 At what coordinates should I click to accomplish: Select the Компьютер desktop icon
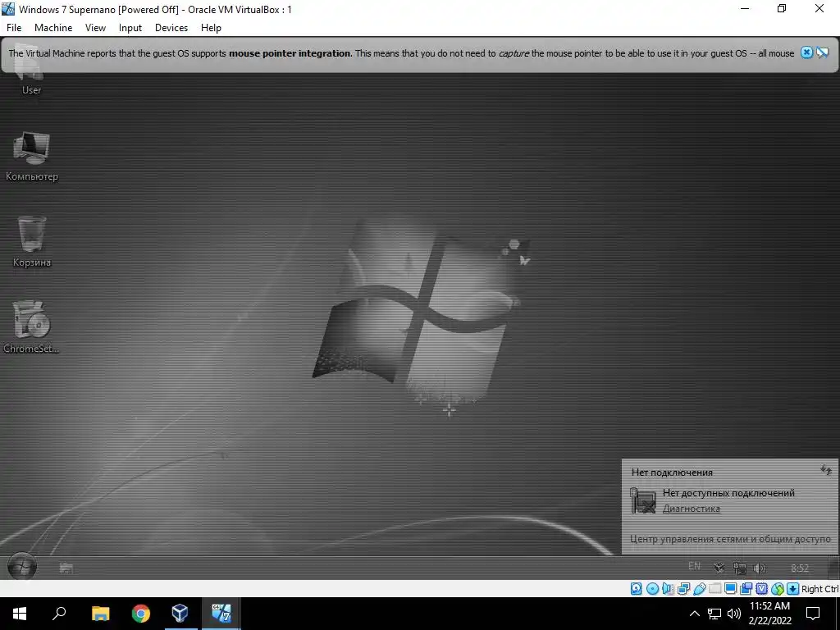(32, 155)
